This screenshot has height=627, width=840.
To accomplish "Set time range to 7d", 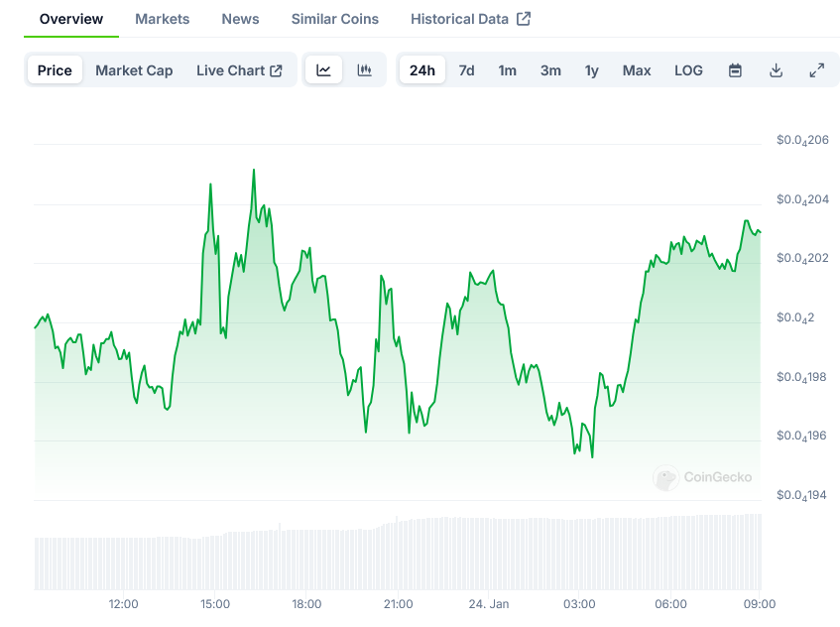I will 466,70.
